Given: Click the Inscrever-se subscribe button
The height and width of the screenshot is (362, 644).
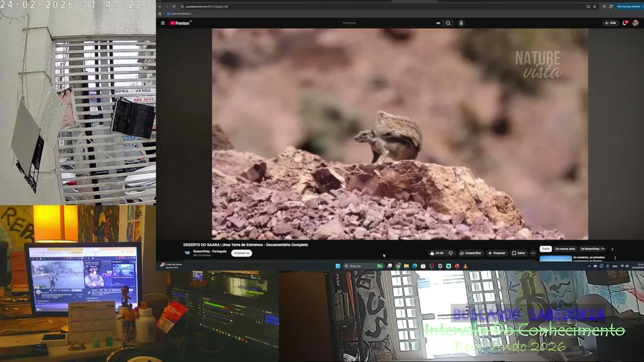Looking at the screenshot, I should [x=242, y=253].
